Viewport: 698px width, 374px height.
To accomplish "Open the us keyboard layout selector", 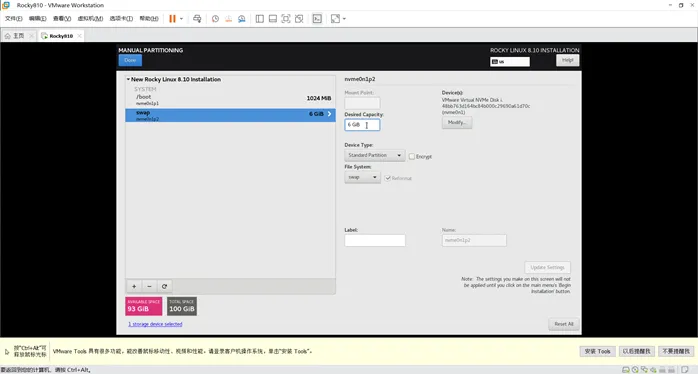I will (x=510, y=61).
